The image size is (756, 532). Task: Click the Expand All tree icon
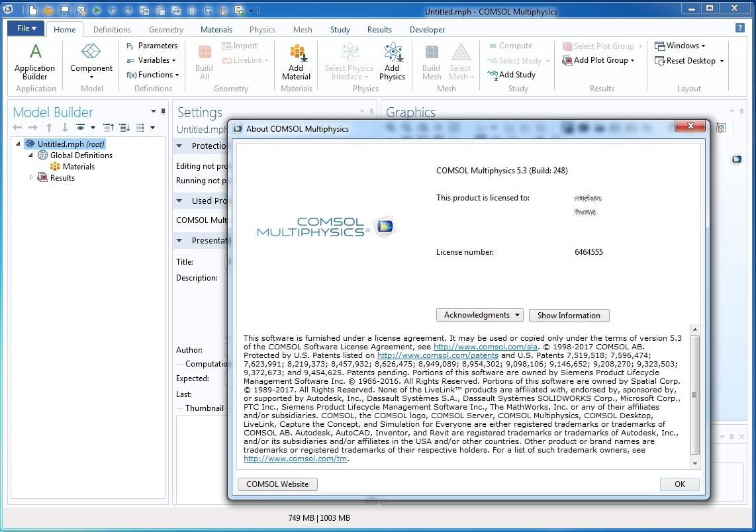pos(125,128)
